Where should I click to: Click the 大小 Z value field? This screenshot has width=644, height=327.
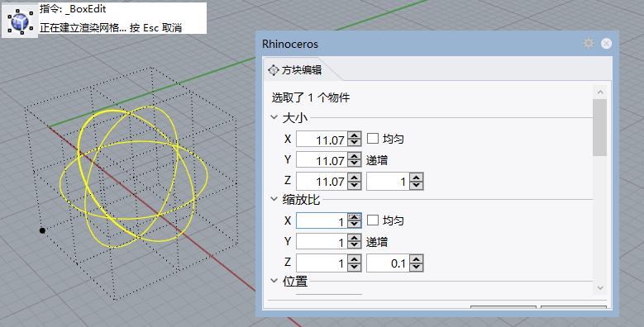pos(322,181)
